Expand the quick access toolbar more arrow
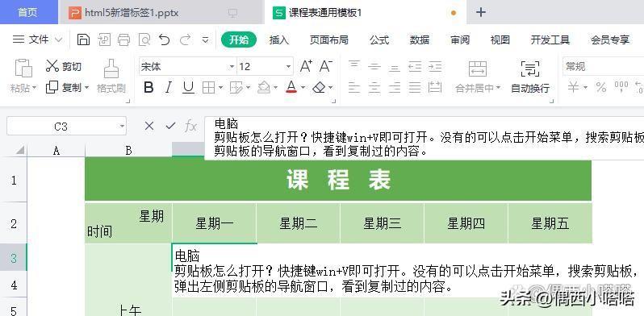 click(205, 39)
